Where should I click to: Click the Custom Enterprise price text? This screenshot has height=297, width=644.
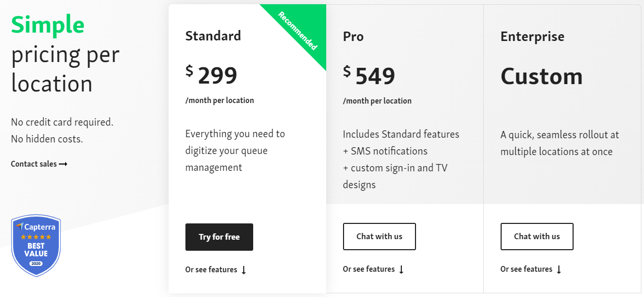542,76
